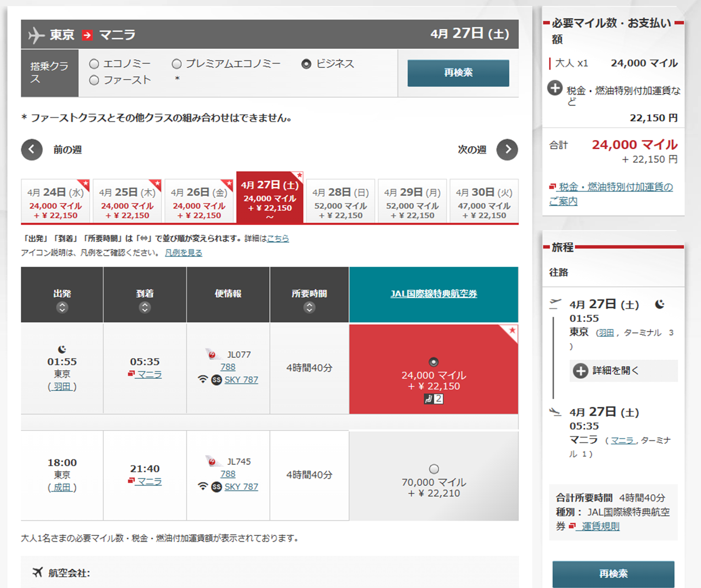Expand taxes and fuel surcharge details

coord(554,88)
